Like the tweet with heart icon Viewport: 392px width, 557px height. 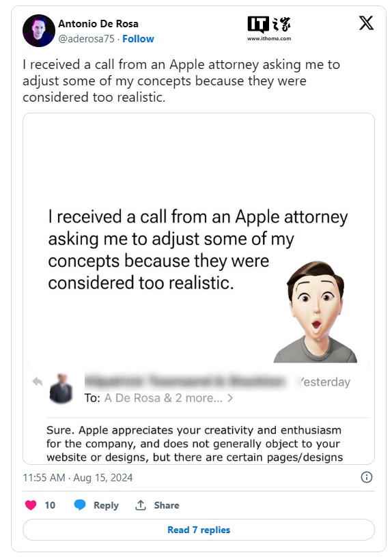(x=31, y=505)
